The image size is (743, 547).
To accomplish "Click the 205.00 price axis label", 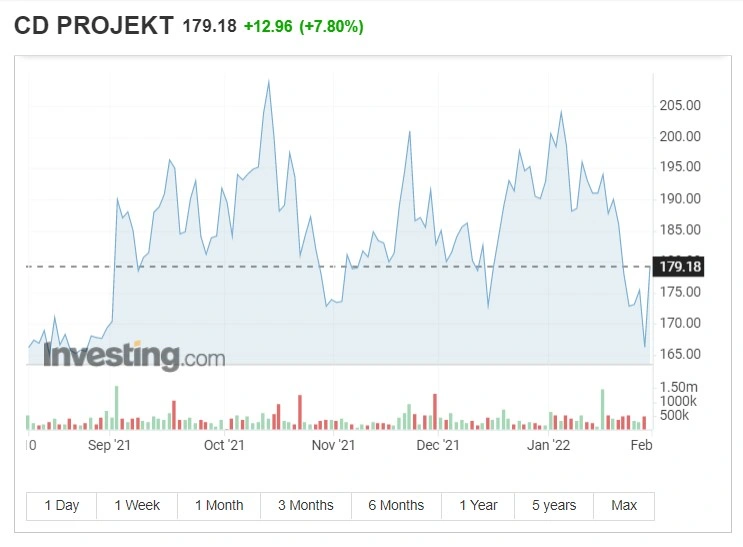I will pos(680,105).
